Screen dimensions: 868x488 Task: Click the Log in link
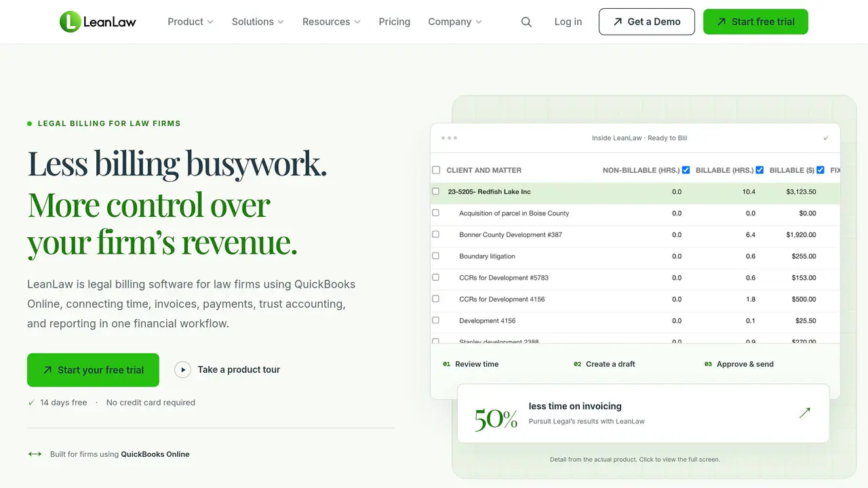568,22
